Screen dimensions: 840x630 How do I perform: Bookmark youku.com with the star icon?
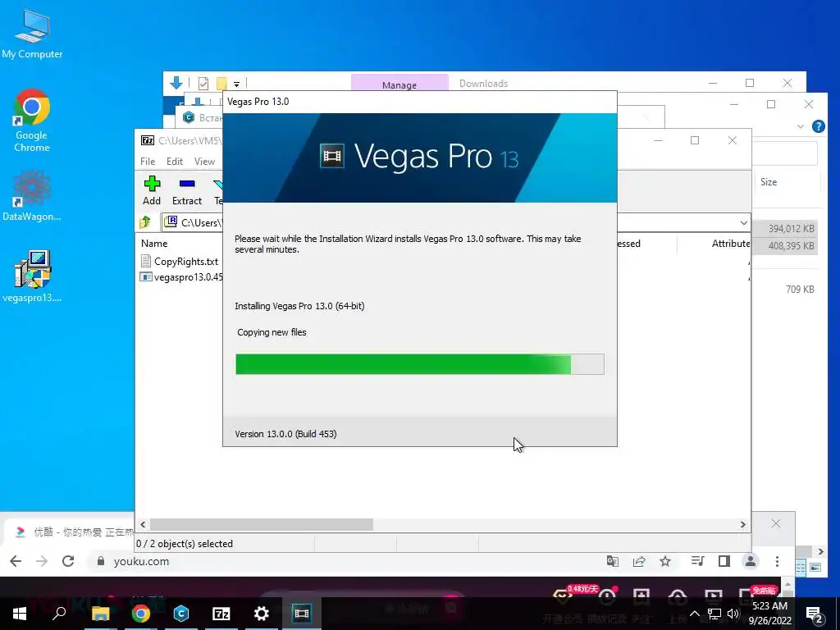point(664,561)
